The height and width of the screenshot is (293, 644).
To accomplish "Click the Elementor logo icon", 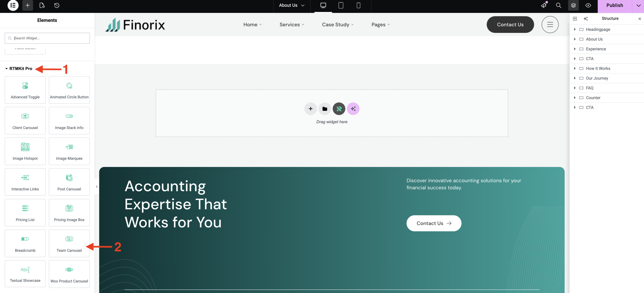I will point(13,5).
